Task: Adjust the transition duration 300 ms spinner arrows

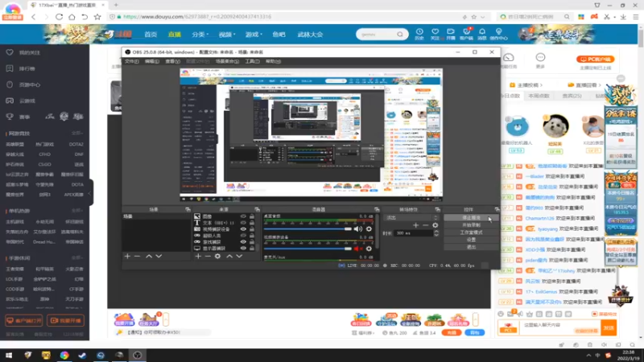Action: click(436, 233)
